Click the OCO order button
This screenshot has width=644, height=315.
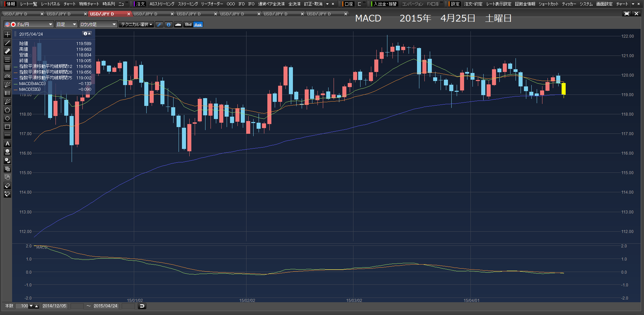[x=231, y=4]
